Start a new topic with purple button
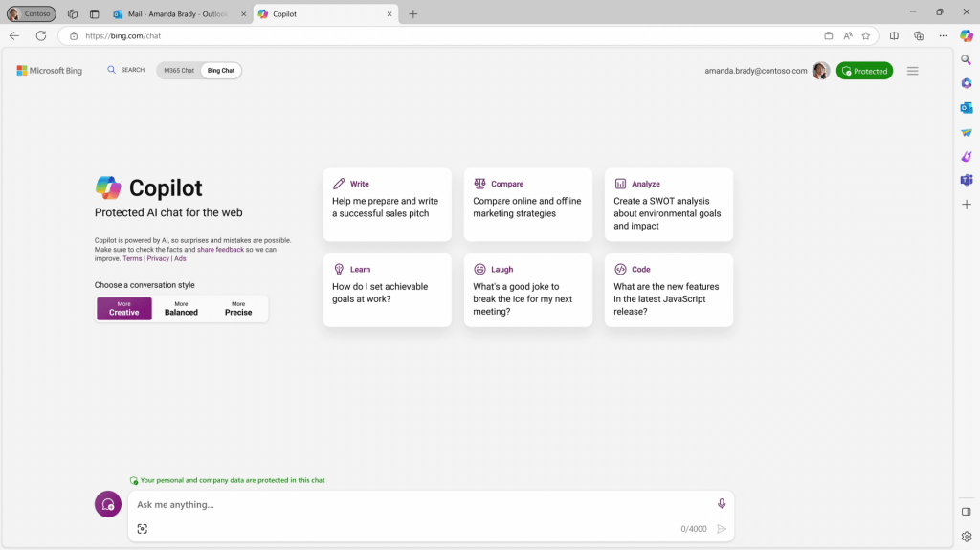 [108, 504]
